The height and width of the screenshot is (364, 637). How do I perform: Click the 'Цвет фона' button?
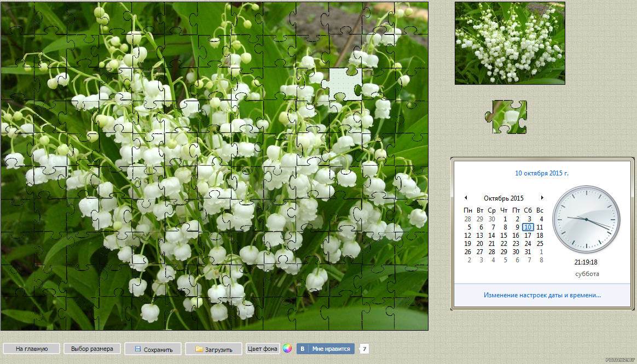(263, 349)
